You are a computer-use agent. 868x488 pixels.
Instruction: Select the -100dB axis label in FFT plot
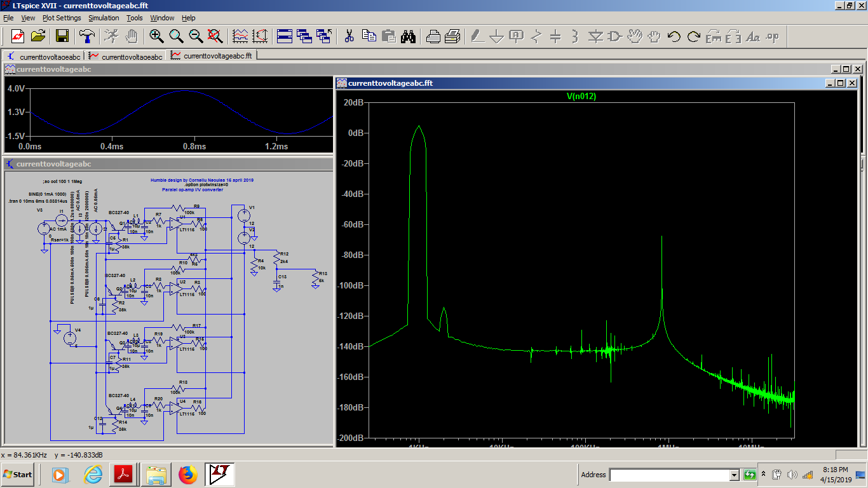coord(352,285)
